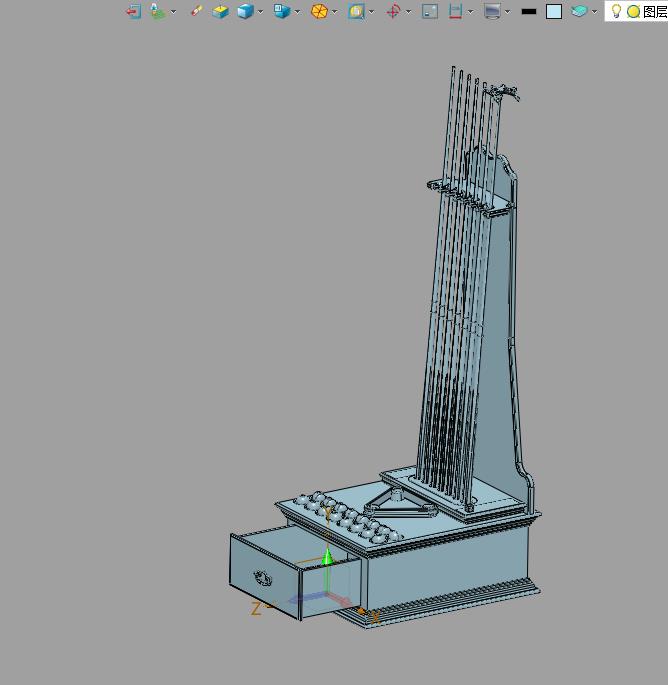Click the yellow-topped box with arrow icon
The image size is (668, 685).
click(221, 11)
